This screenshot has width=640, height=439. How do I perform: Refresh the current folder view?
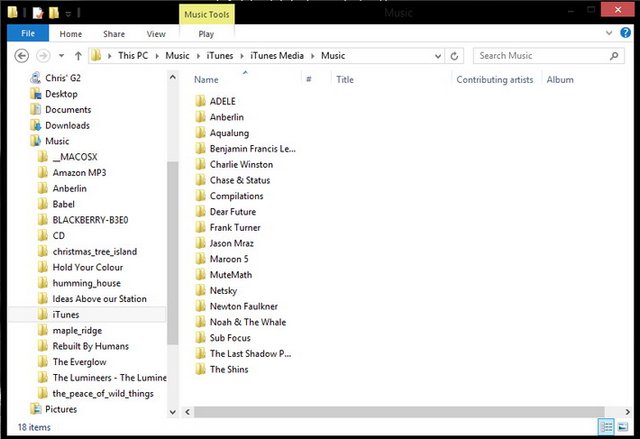454,56
